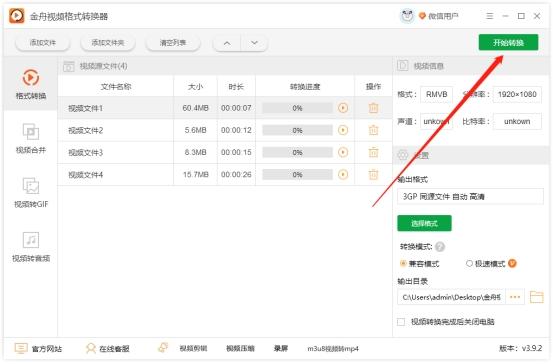Click the 比特率 unkown value field
The width and height of the screenshot is (553, 364).
point(517,121)
